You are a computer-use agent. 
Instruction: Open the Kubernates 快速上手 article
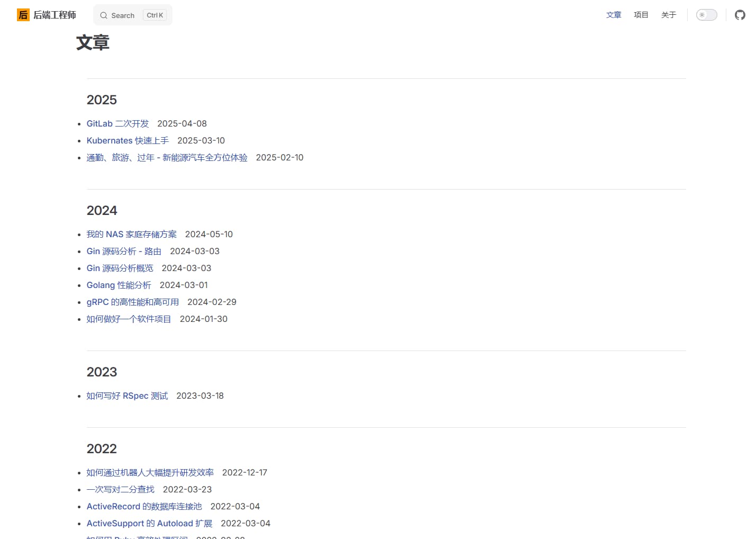tap(128, 140)
